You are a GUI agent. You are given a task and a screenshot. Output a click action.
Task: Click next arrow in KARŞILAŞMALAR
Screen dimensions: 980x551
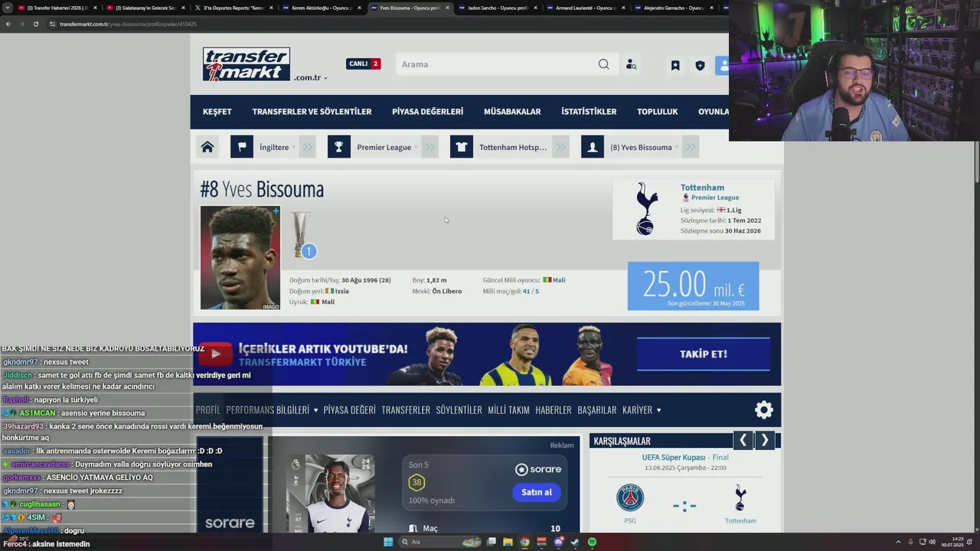[x=765, y=440]
